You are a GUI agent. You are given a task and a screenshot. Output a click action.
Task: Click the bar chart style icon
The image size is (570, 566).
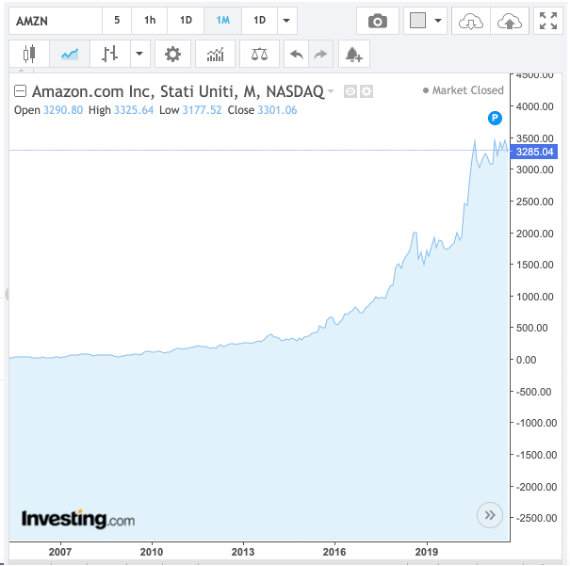(x=110, y=54)
